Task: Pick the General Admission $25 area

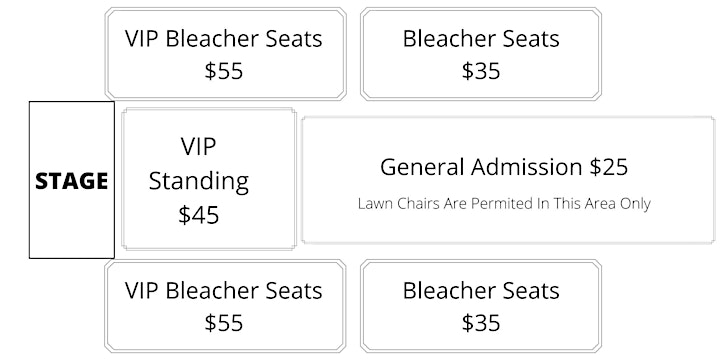Action: (508, 180)
